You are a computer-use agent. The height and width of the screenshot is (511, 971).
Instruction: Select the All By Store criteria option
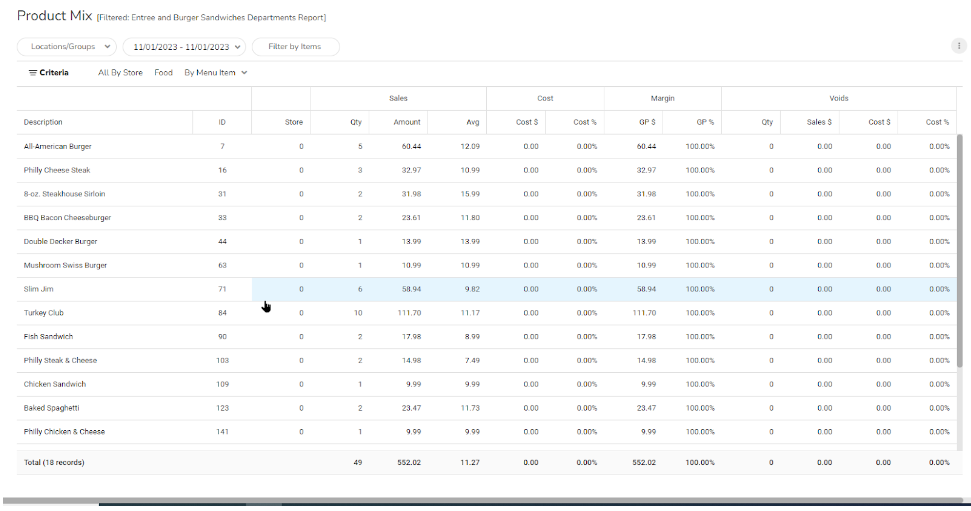click(120, 73)
